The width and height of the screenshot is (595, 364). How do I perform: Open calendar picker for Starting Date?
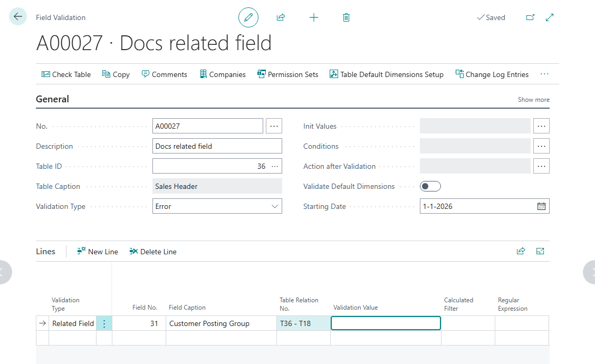coord(542,206)
